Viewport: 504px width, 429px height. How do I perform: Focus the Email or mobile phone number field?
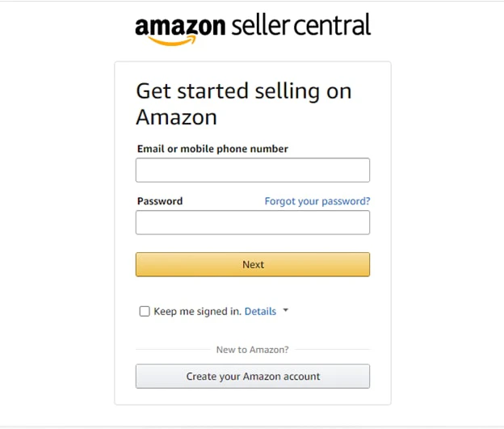[253, 170]
